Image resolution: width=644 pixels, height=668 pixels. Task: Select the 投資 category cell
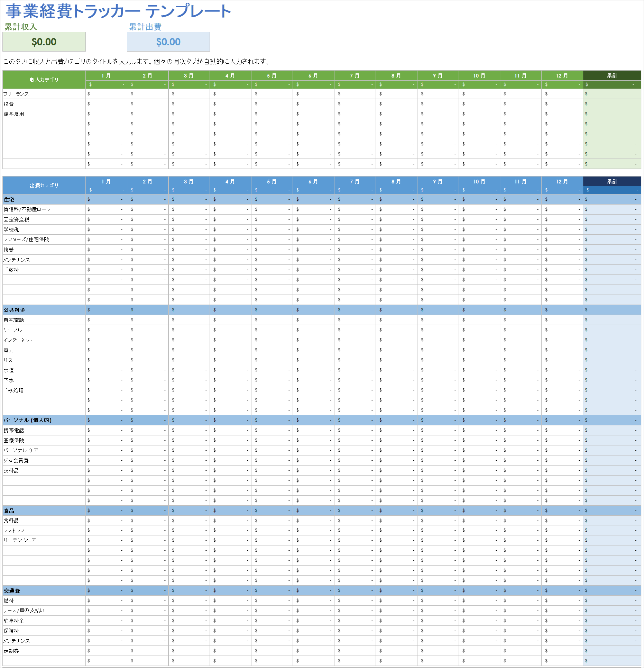[44, 104]
